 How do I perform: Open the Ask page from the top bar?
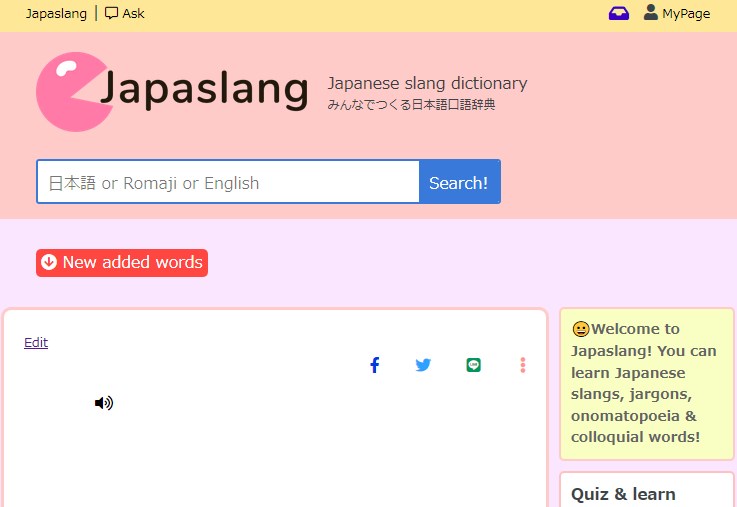tap(133, 14)
